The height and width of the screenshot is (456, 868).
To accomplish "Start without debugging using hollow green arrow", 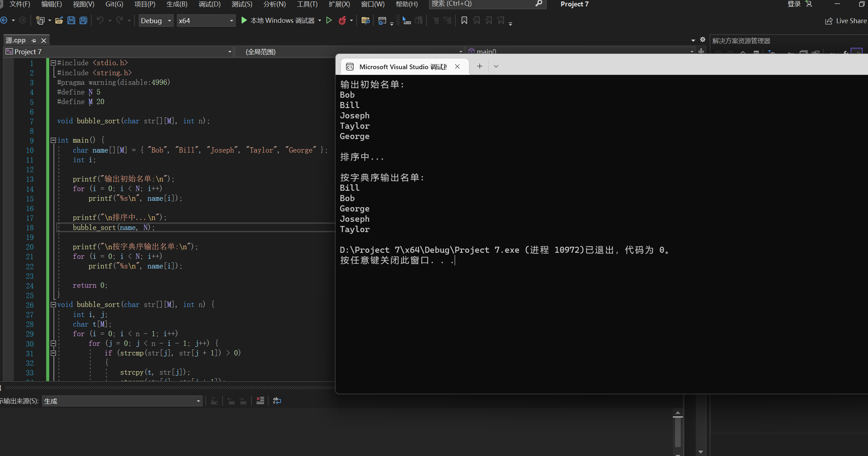I will pyautogui.click(x=329, y=20).
